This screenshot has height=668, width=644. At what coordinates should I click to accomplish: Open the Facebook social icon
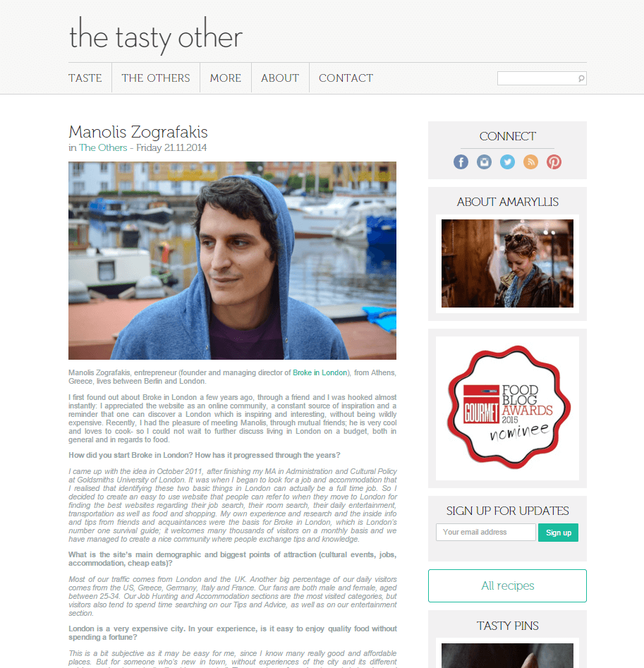461,162
